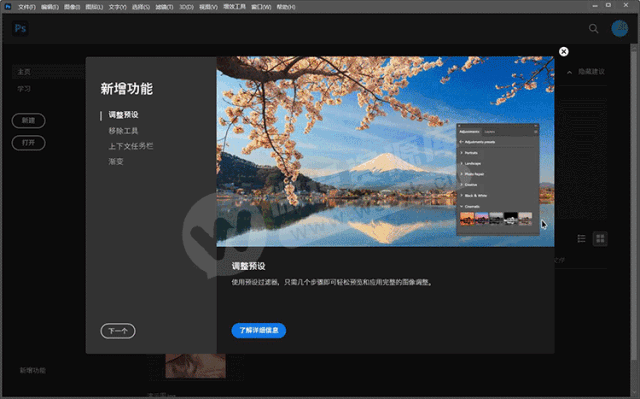This screenshot has height=399, width=640.
Task: Click the 打开 button in sidebar
Action: [x=28, y=143]
